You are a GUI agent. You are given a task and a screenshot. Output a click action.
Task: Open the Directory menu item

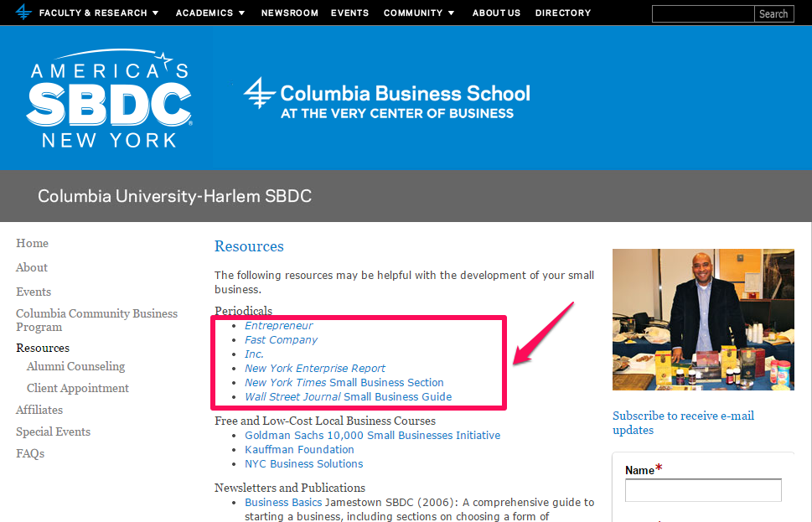[x=563, y=13]
